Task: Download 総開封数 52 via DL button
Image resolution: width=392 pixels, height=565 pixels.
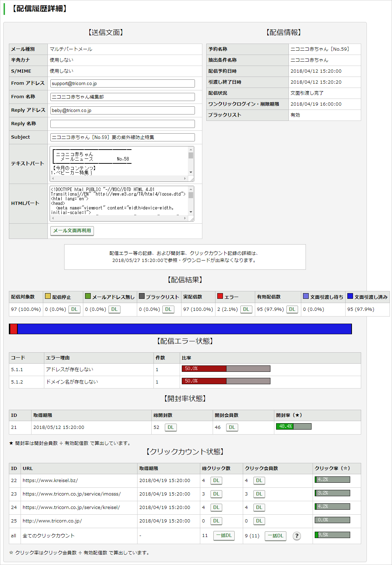Action: tap(171, 427)
